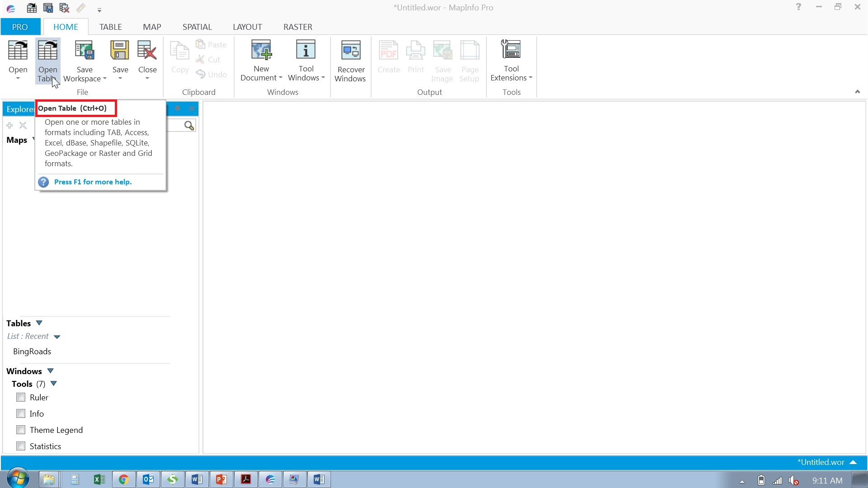Image resolution: width=868 pixels, height=488 pixels.
Task: Click the Undo icon in Clipboard group
Action: (x=201, y=74)
